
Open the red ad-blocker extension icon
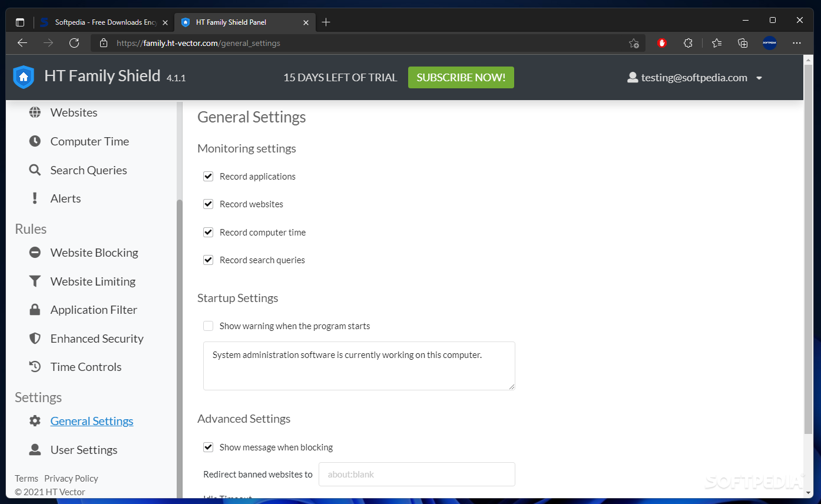click(x=662, y=43)
